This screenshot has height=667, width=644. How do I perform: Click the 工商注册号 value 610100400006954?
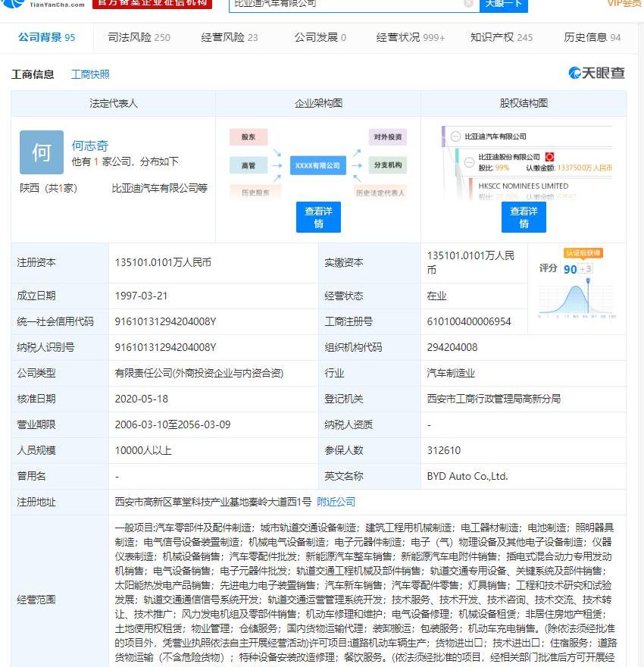coord(469,321)
